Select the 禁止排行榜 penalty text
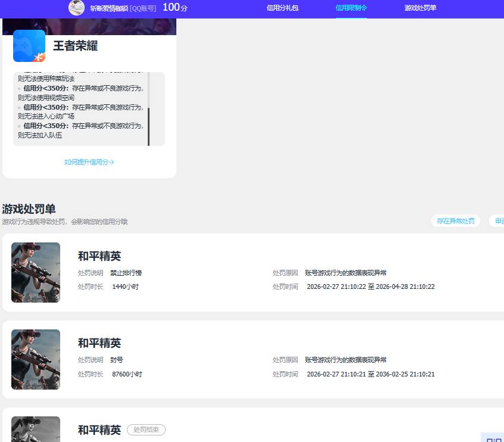 pos(126,273)
